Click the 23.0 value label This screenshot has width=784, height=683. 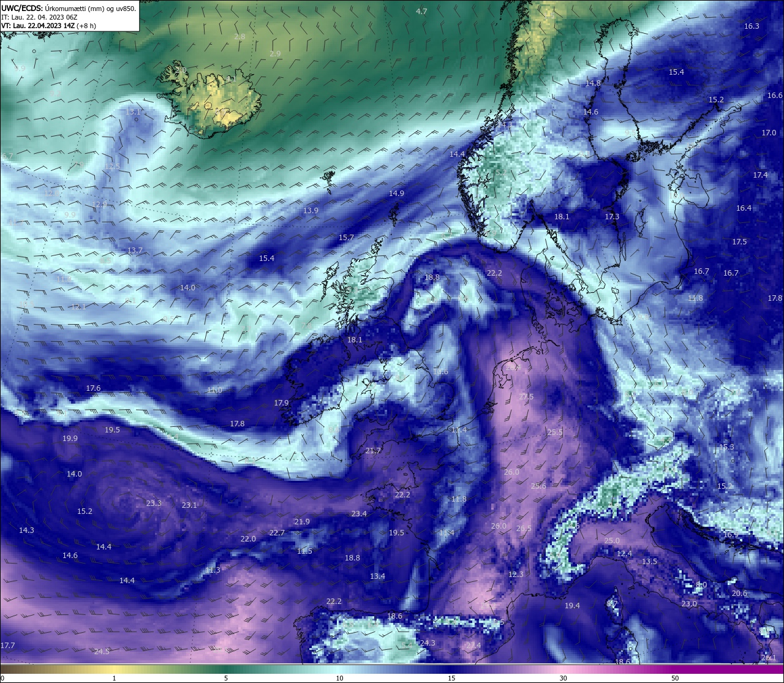pos(689,604)
